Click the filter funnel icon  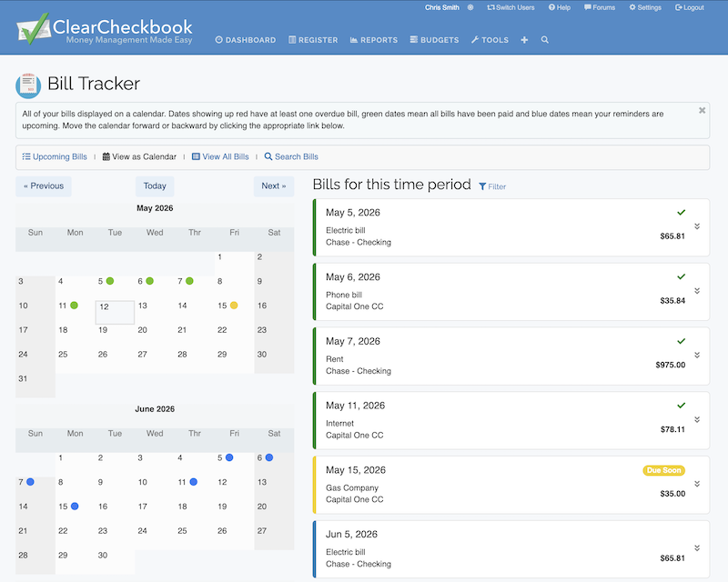[x=482, y=186]
